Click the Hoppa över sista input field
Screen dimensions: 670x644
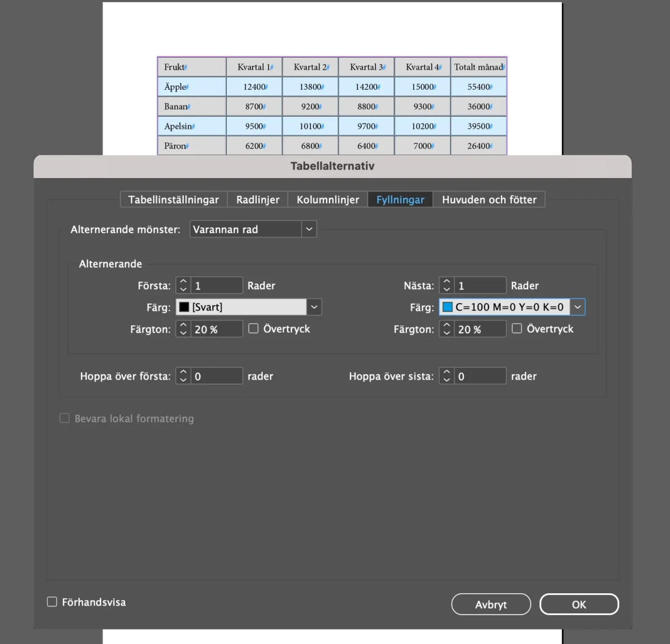click(x=480, y=376)
